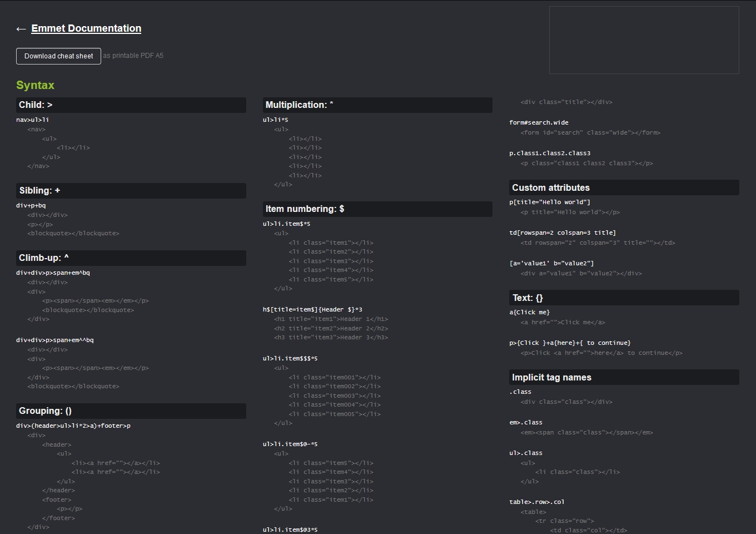Click the td[rowspan=2 colspan=3 title] abbreviation

(563, 233)
